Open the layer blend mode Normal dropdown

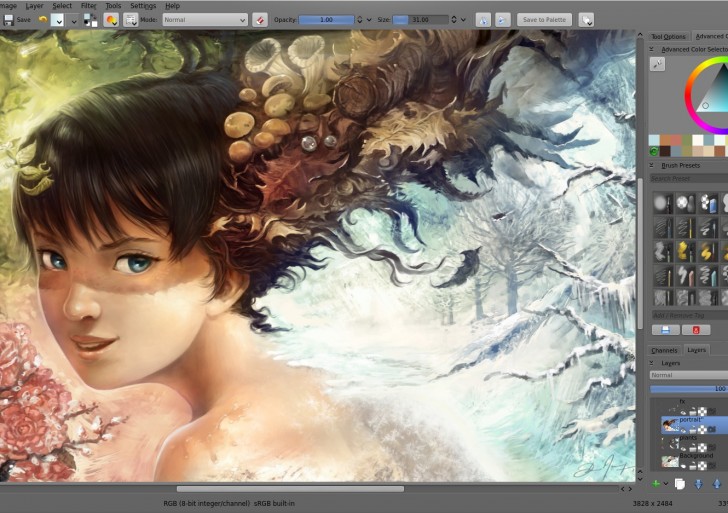[x=689, y=375]
